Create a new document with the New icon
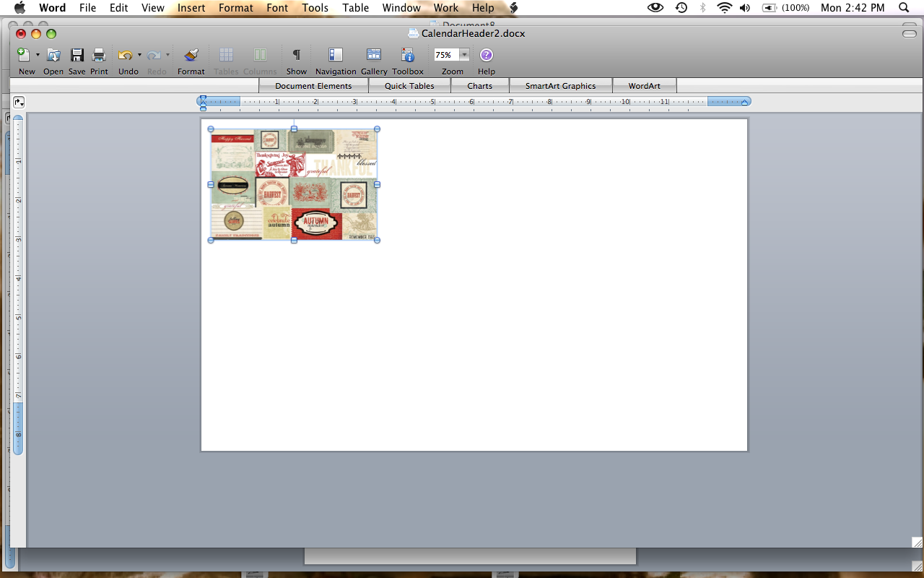The width and height of the screenshot is (924, 578). pos(23,55)
